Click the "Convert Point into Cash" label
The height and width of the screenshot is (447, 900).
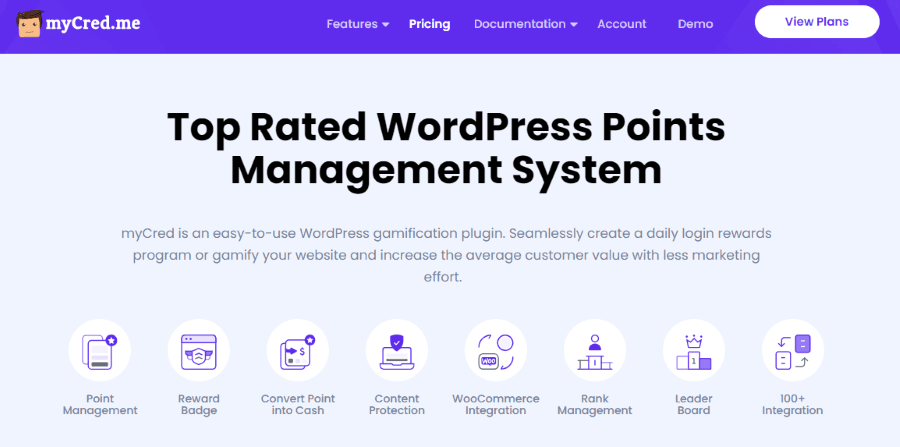coord(298,405)
